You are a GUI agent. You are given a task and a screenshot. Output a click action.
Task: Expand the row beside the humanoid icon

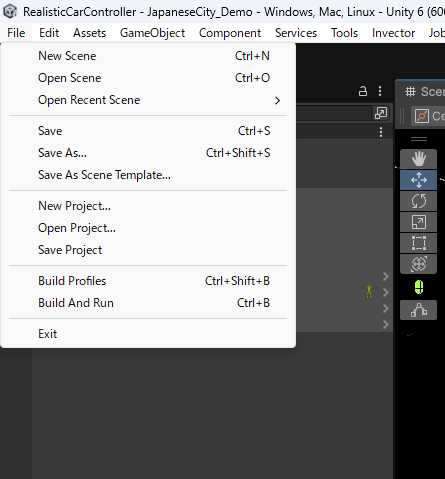[386, 292]
